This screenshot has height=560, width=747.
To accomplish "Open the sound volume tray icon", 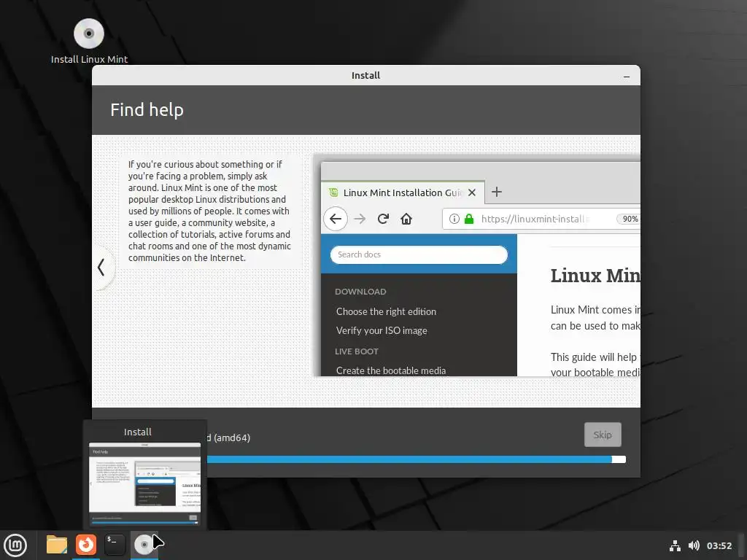I will [694, 545].
